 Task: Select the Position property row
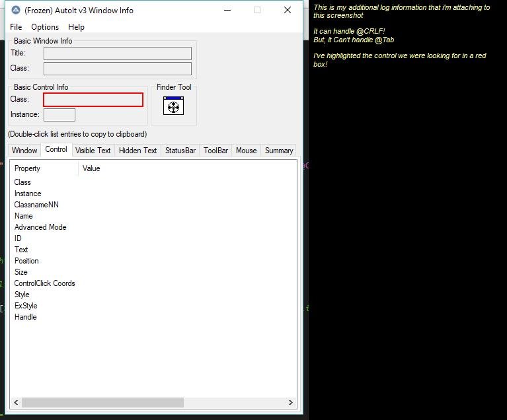click(x=153, y=261)
